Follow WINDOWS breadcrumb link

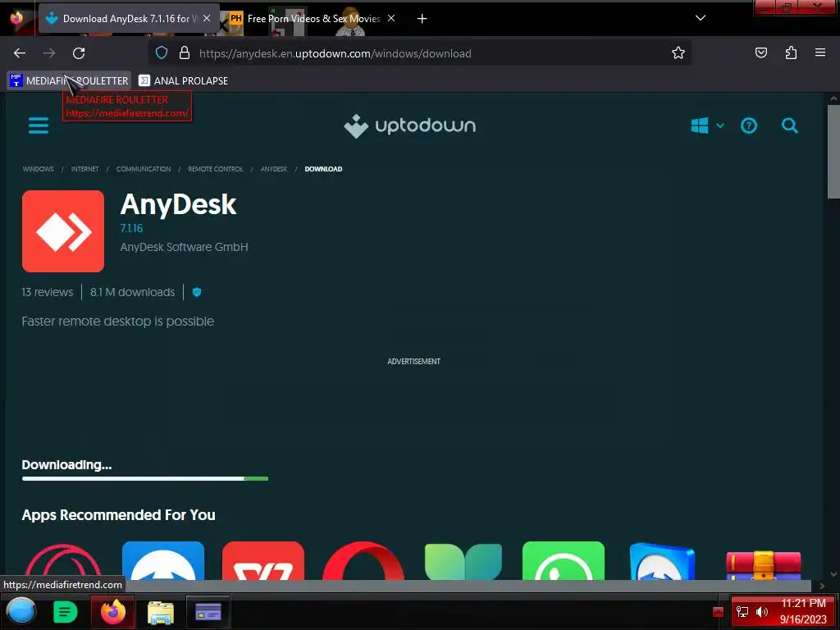38,169
